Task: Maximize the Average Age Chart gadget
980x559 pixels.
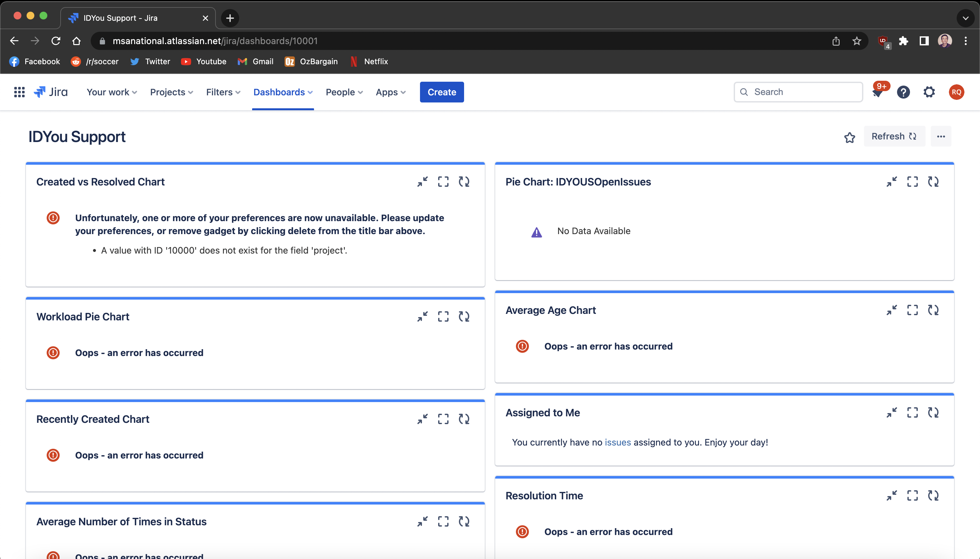Action: coord(913,310)
